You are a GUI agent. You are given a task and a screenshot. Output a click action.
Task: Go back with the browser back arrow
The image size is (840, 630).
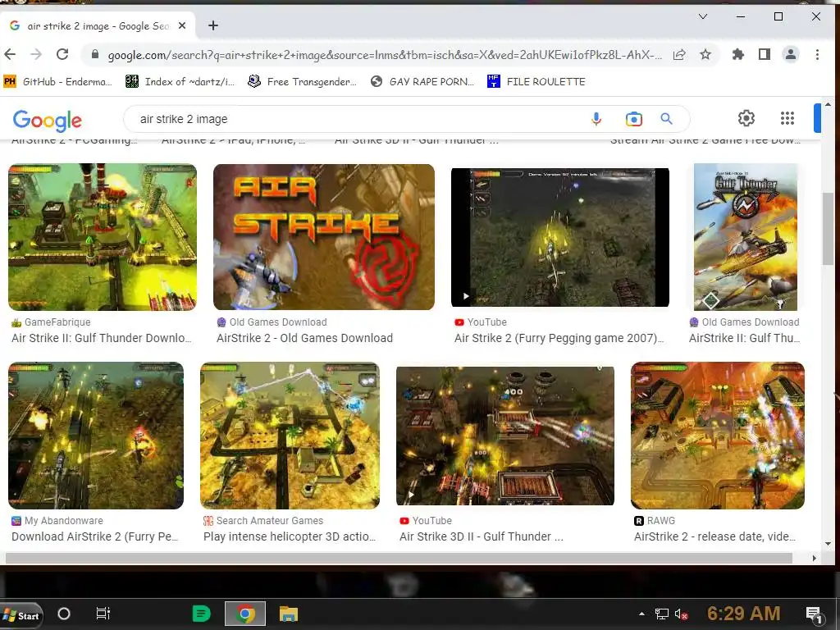10,54
